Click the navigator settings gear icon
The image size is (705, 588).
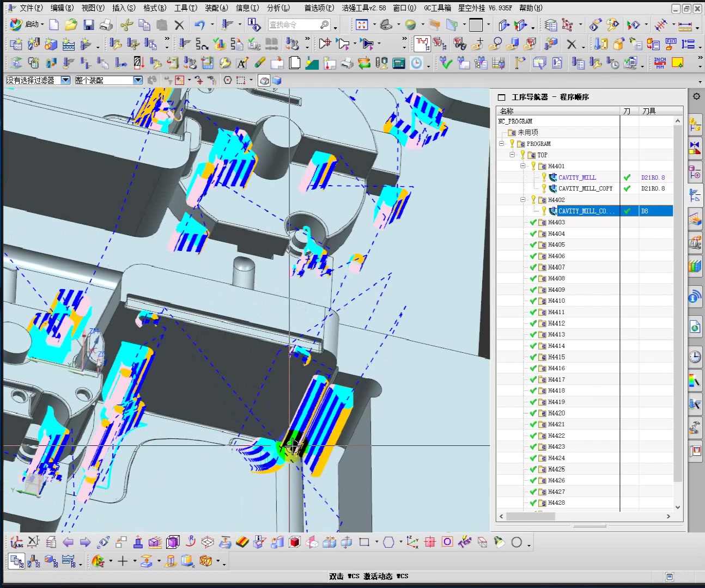click(696, 96)
